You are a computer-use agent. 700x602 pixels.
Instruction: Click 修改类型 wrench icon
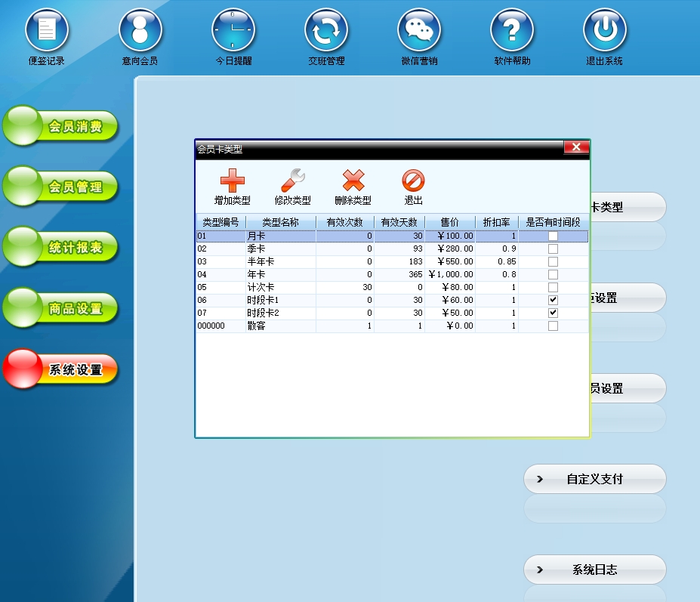(x=292, y=181)
